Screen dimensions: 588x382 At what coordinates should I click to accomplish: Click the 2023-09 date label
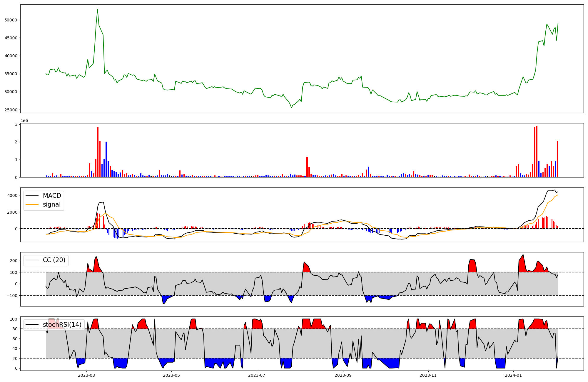point(343,375)
